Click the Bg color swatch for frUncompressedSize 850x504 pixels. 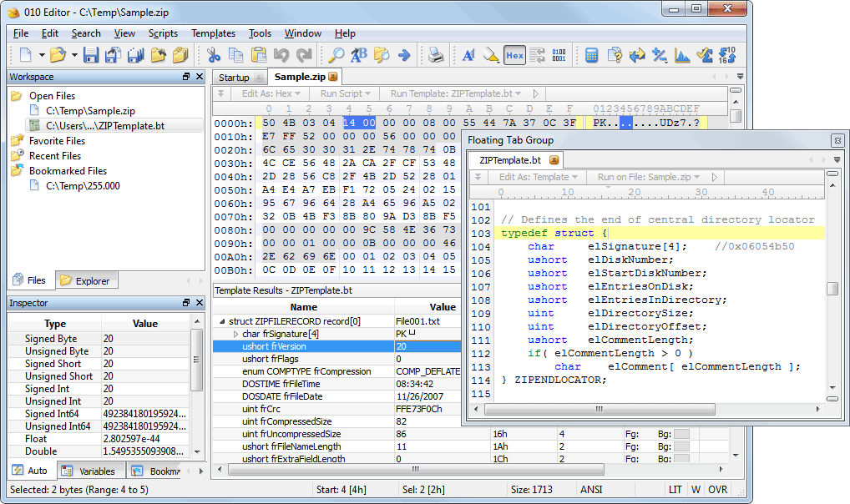pyautogui.click(x=681, y=434)
